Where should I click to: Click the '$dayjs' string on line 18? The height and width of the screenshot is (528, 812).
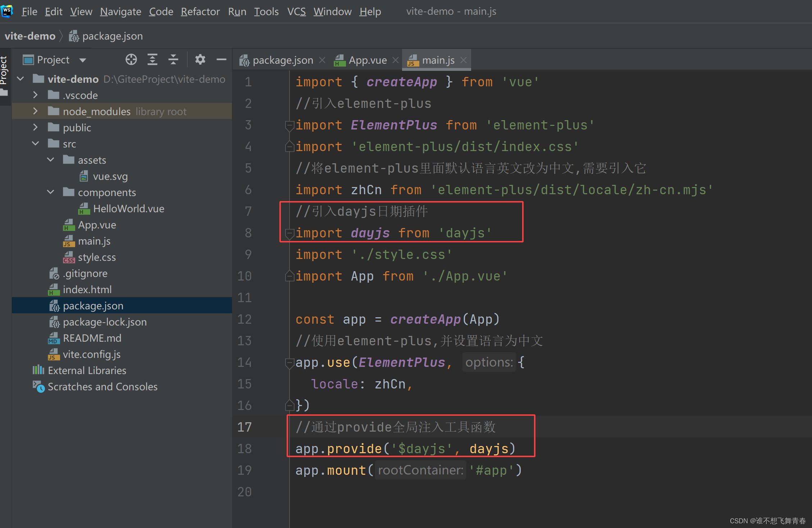421,449
